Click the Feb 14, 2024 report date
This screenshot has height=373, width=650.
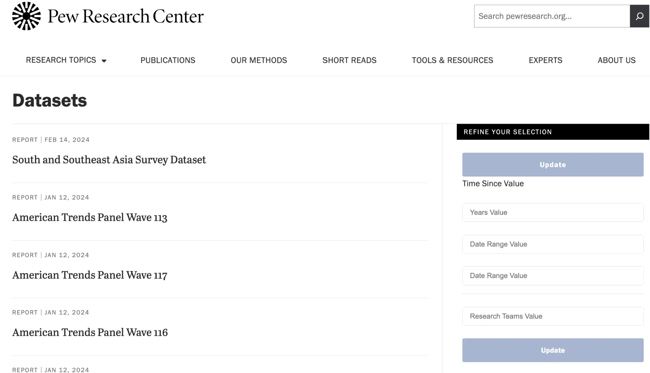[67, 140]
